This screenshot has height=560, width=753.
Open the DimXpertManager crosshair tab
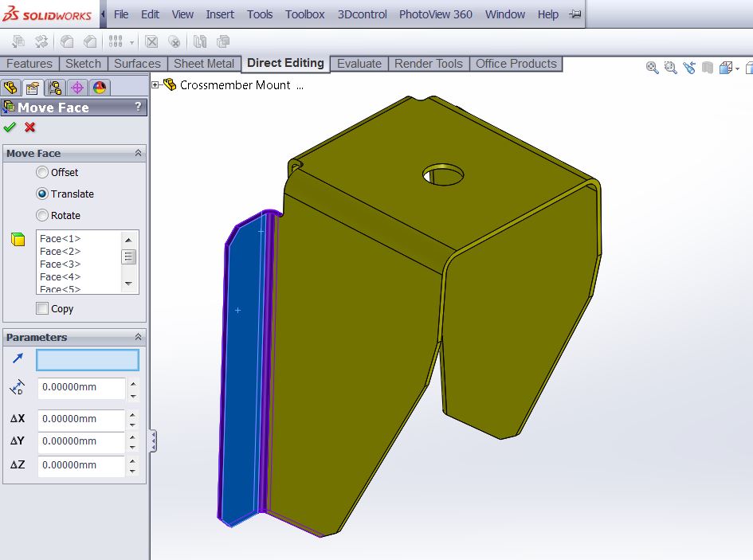pyautogui.click(x=76, y=88)
